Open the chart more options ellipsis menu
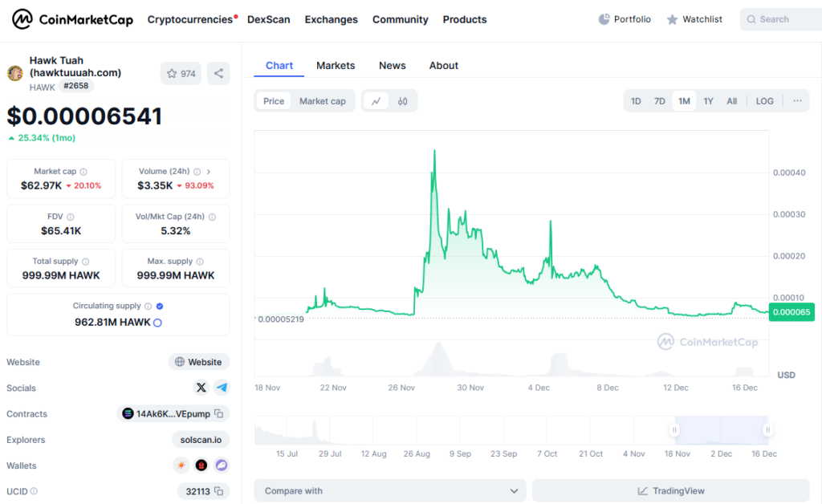The image size is (822, 504). point(797,101)
